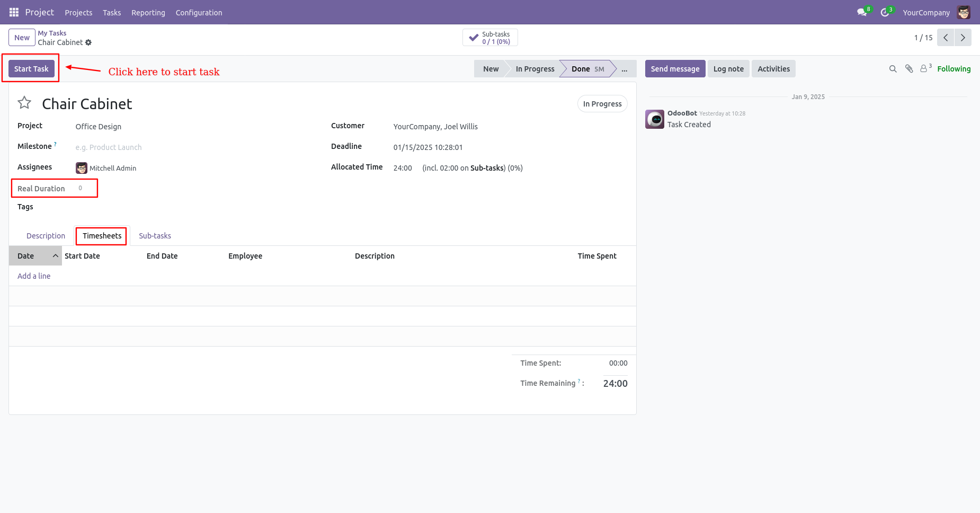
Task: Open the Configuration menu
Action: [x=199, y=13]
